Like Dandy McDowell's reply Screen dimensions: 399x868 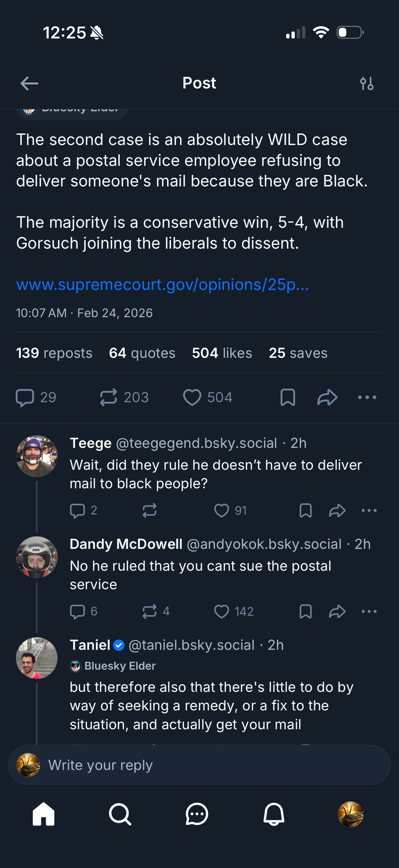click(x=221, y=612)
